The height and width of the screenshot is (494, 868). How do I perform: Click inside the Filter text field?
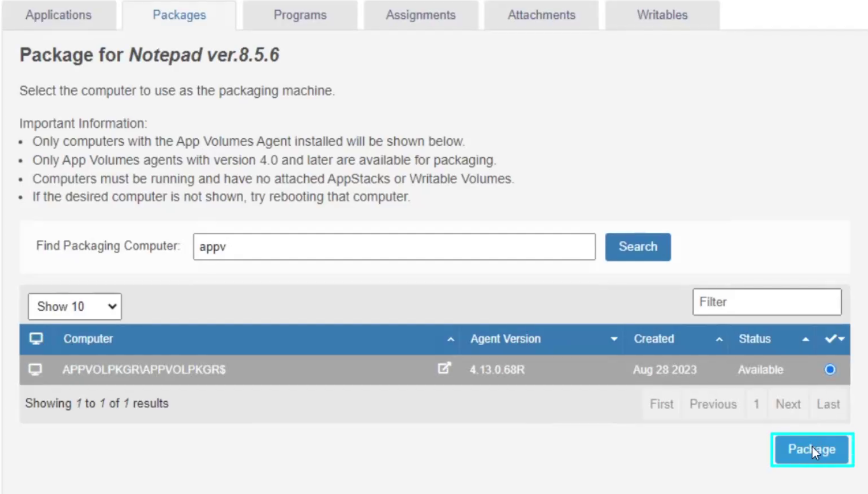766,302
